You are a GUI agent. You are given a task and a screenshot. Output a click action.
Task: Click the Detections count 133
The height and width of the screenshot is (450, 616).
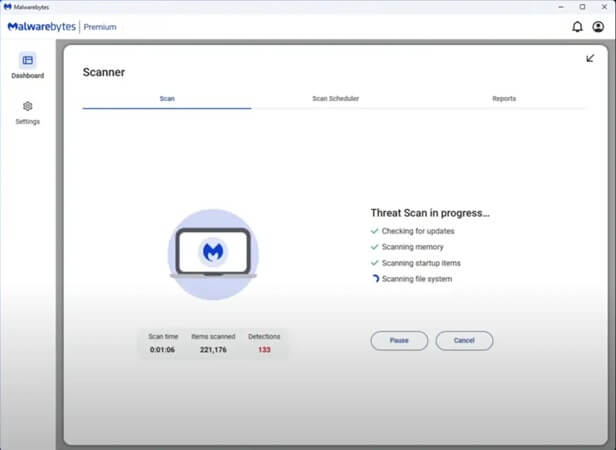point(264,349)
